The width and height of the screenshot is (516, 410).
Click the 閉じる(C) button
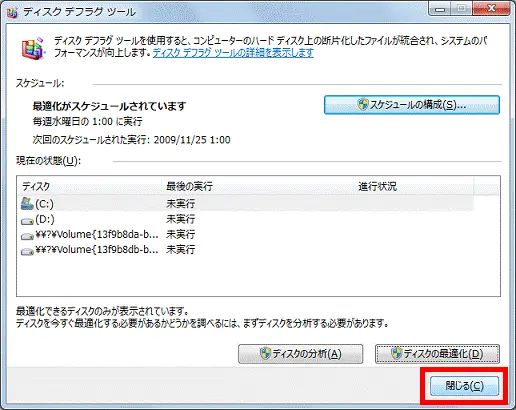pos(464,386)
